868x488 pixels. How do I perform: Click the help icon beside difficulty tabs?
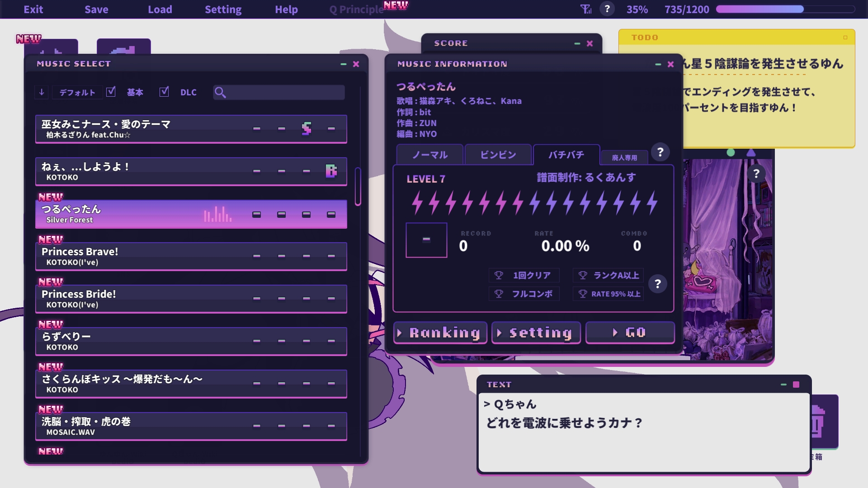[660, 152]
